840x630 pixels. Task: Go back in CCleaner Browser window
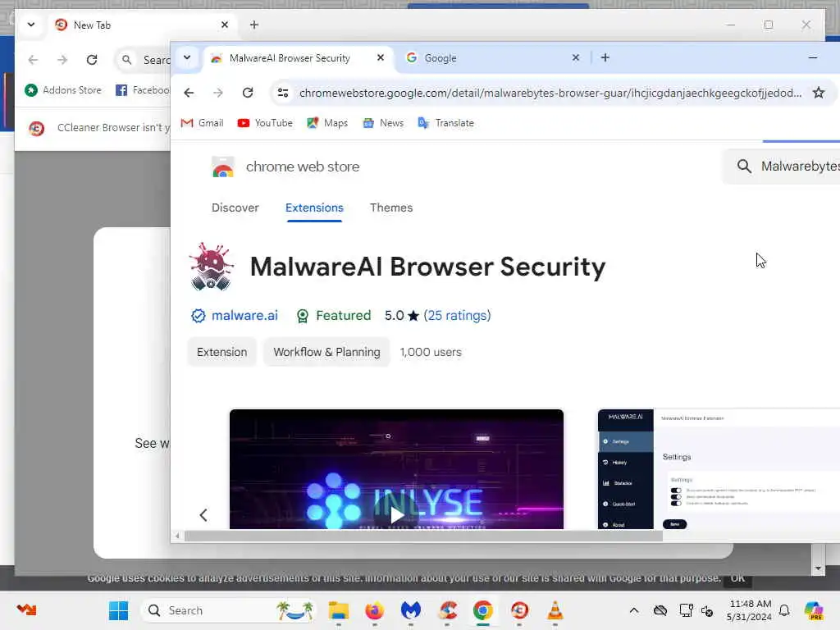33,59
